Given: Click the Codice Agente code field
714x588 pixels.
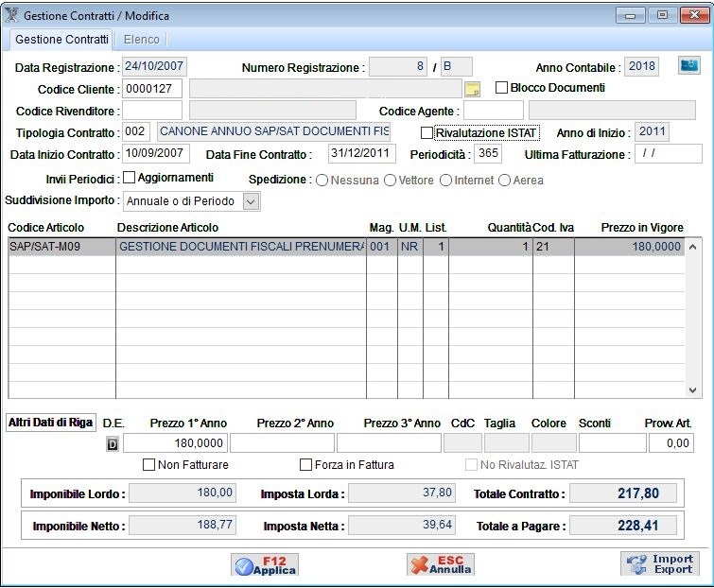Looking at the screenshot, I should [494, 111].
